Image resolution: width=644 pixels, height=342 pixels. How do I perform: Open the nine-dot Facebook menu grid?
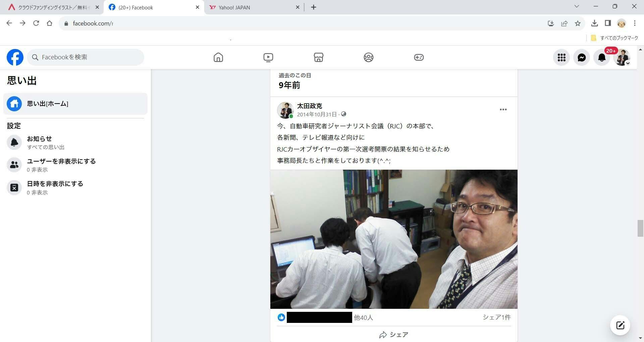(561, 58)
